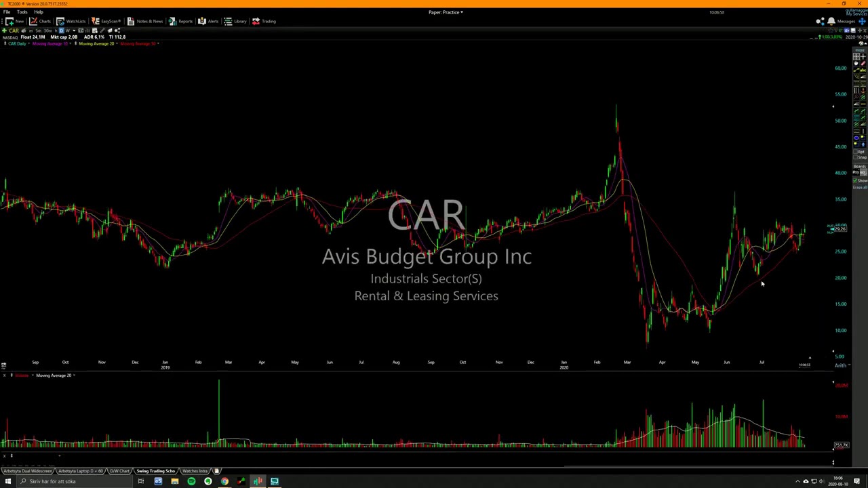868x488 pixels.
Task: Open the timeframe dropdown arrow after W
Action: pyautogui.click(x=74, y=30)
